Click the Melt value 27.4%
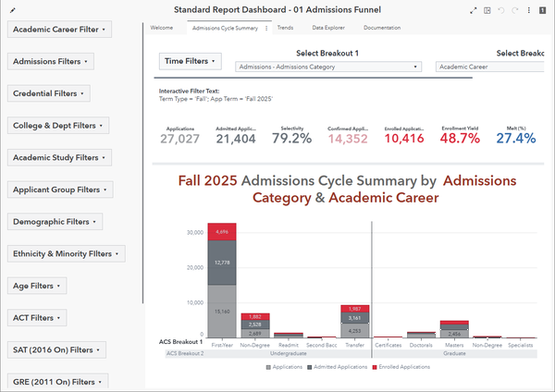 point(516,139)
